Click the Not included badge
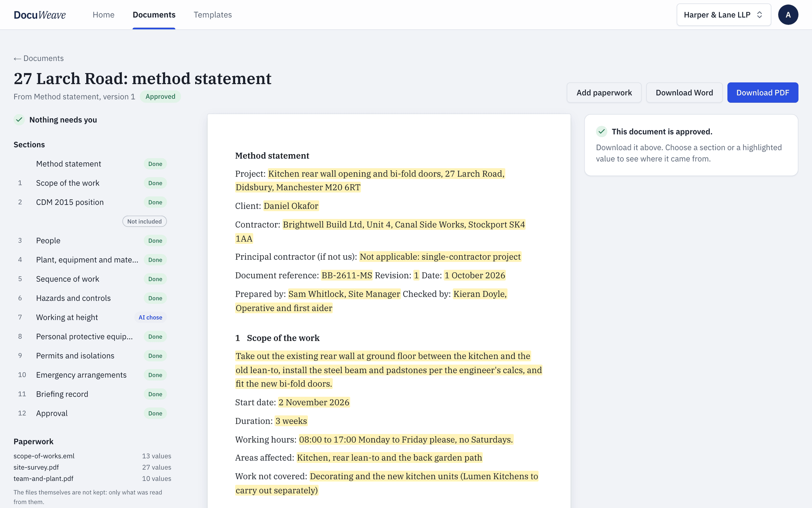Screen dimensions: 812x508 [x=144, y=221]
